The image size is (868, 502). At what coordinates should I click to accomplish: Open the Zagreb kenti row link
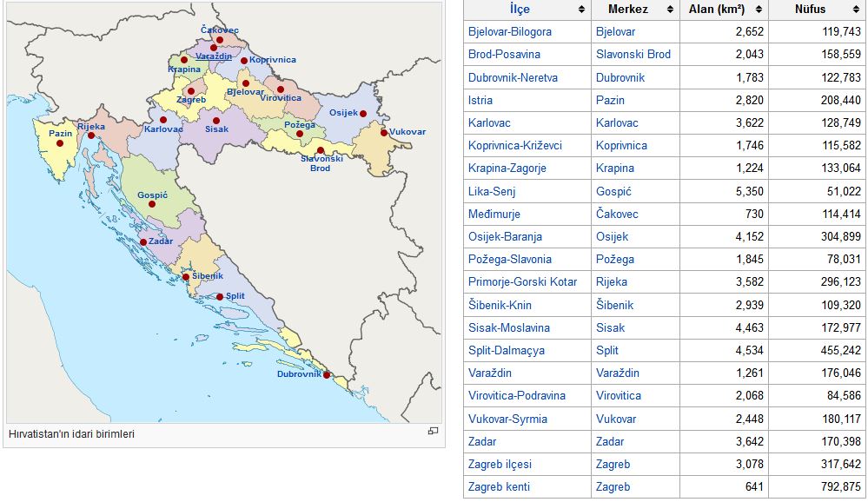(x=499, y=486)
